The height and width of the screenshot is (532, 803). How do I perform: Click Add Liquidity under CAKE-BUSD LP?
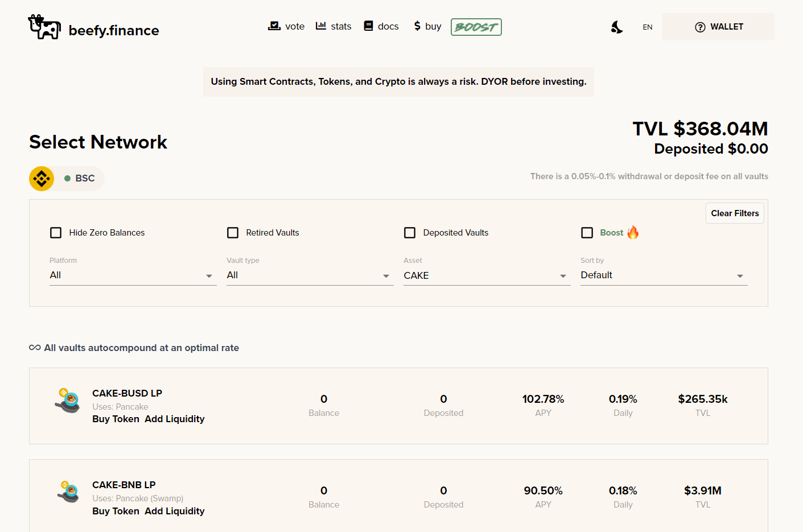pos(175,419)
